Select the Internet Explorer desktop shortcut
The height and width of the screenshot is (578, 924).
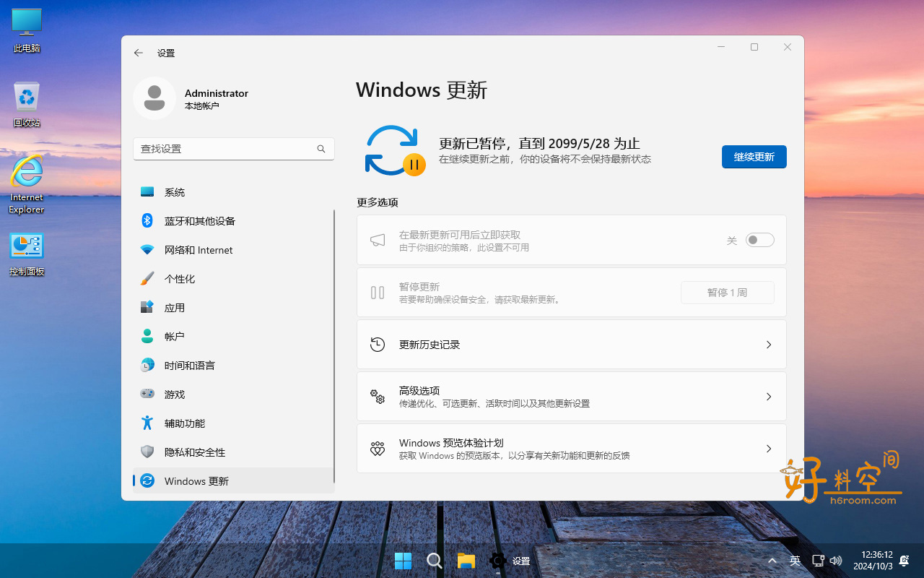tap(27, 184)
